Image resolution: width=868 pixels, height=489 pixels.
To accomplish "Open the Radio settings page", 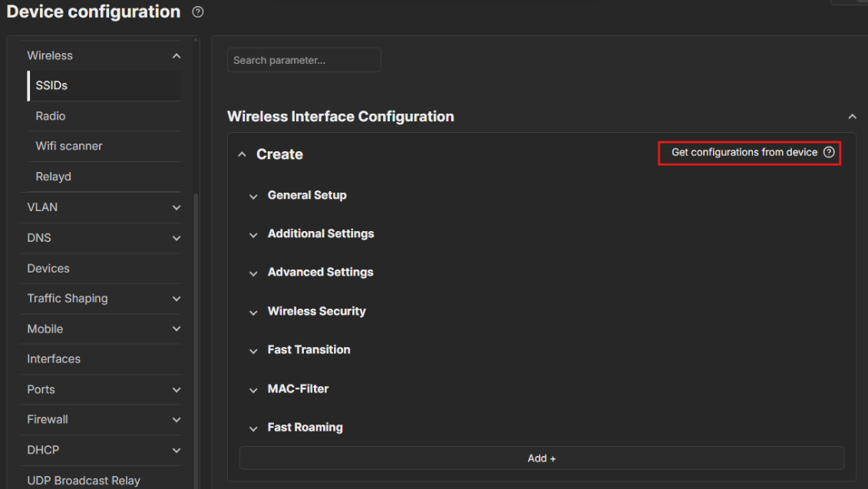I will [x=51, y=116].
